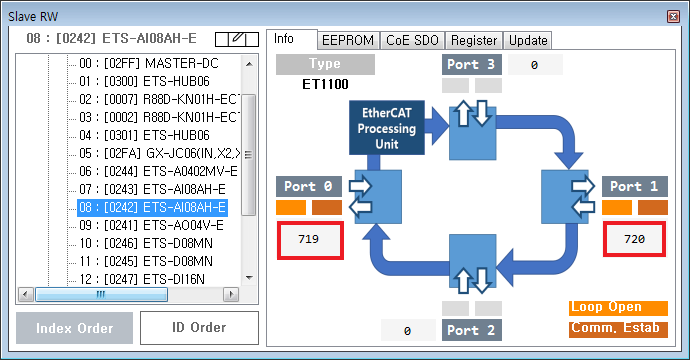The image size is (690, 360).
Task: Click Port 0 left-right arrows icon
Action: 361,197
